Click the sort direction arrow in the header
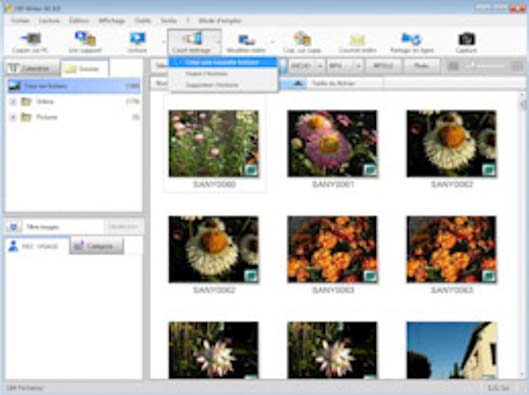529x395 pixels. (298, 83)
